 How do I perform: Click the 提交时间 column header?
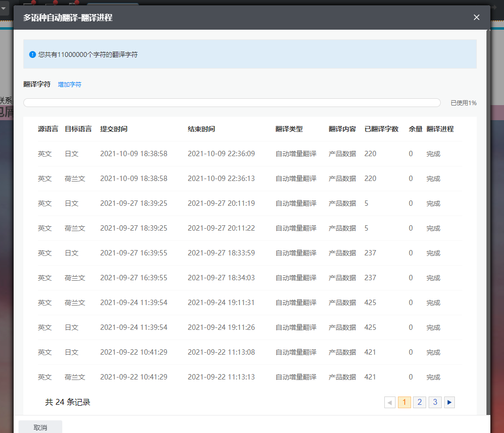pos(114,129)
